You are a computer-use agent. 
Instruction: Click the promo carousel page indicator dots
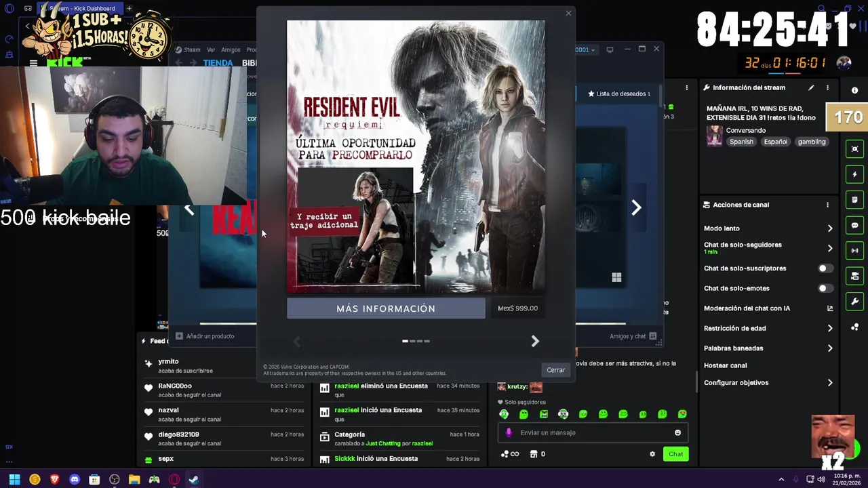point(416,341)
